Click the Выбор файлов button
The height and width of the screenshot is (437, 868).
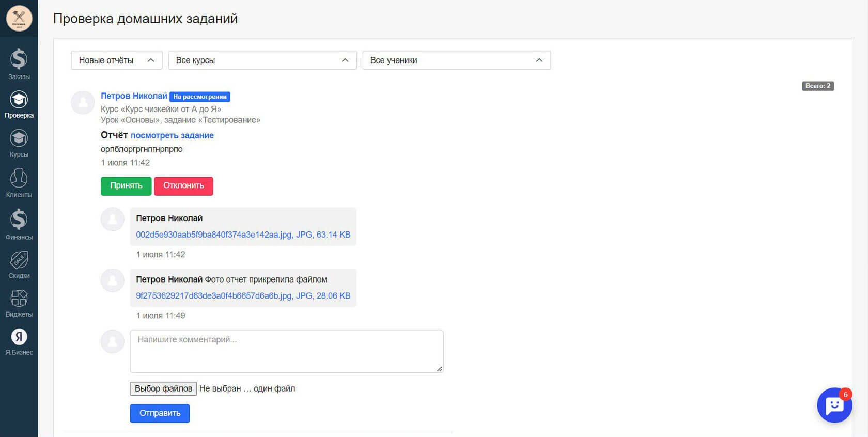point(163,388)
